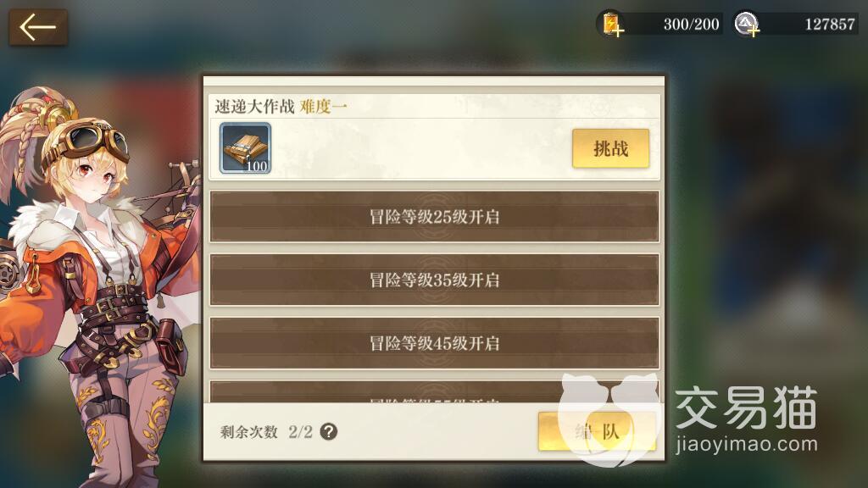This screenshot has width=868, height=488.
Task: Tap the top header strip of stage panel
Action: click(434, 81)
